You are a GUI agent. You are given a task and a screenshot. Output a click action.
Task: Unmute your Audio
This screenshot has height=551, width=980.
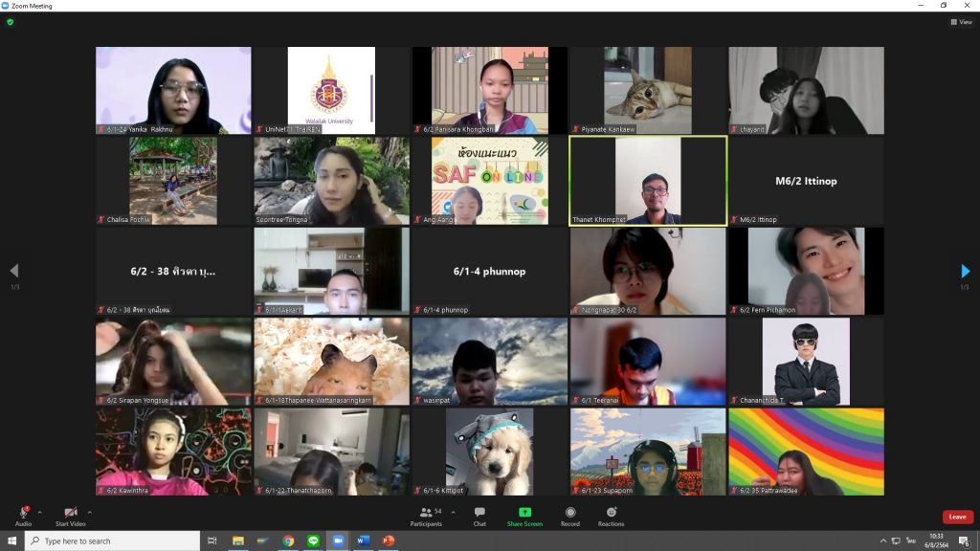[x=23, y=517]
